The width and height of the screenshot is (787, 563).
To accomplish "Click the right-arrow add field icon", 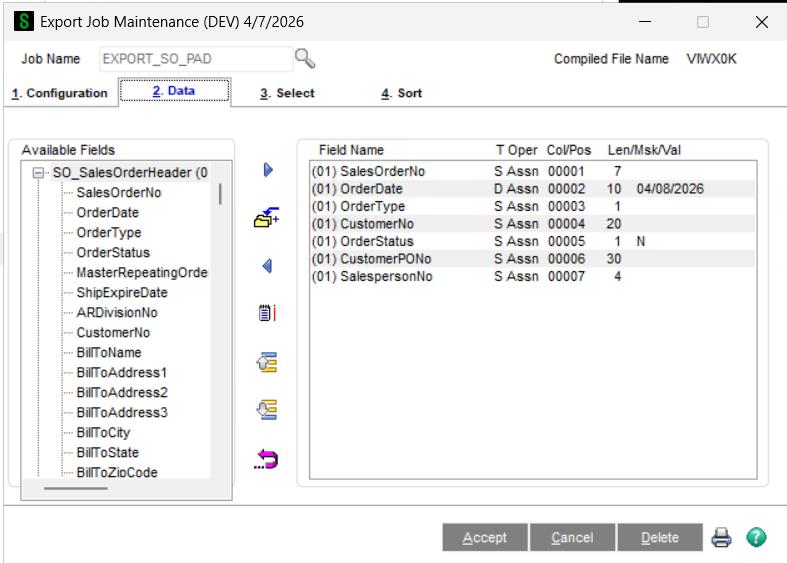I will coord(268,170).
